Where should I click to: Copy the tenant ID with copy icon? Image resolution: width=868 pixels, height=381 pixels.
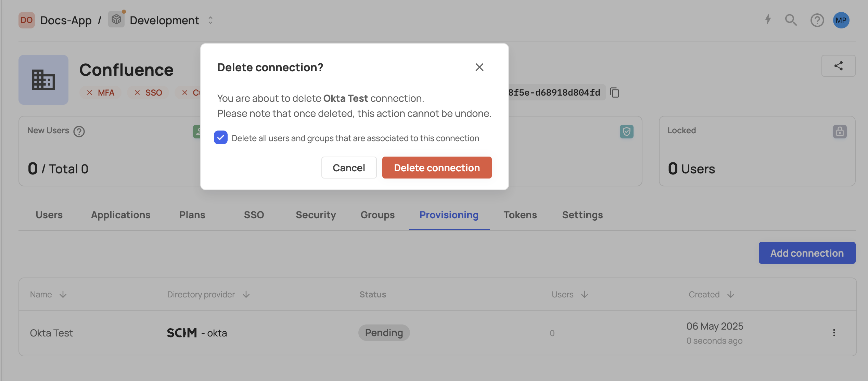[x=615, y=93]
